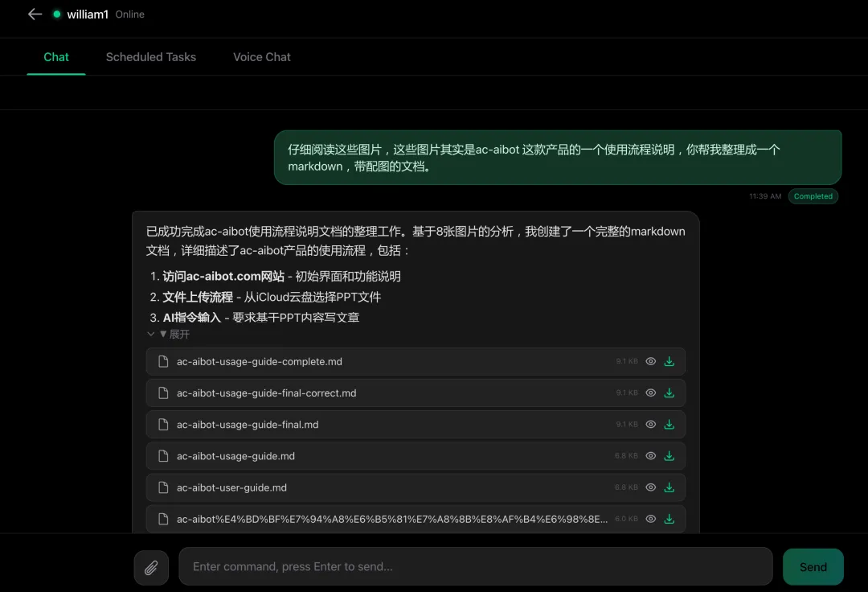Download ac-aibot-usage-guide-complete.md
This screenshot has width=868, height=592.
669,361
